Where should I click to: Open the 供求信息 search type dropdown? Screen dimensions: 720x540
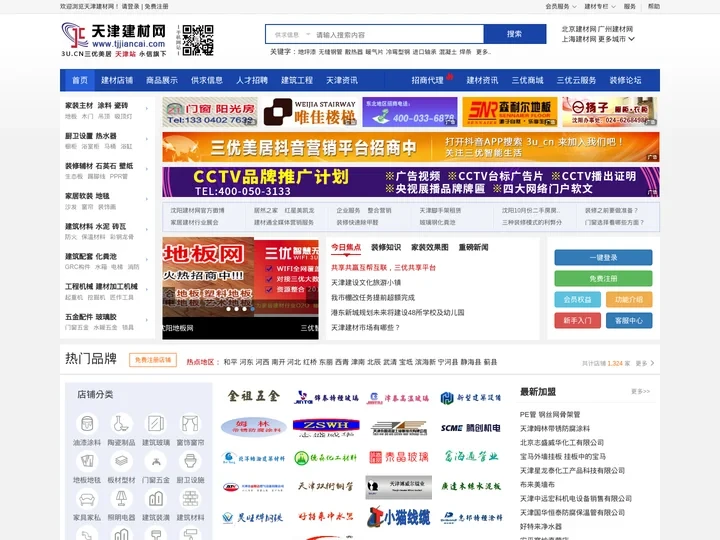(x=292, y=34)
